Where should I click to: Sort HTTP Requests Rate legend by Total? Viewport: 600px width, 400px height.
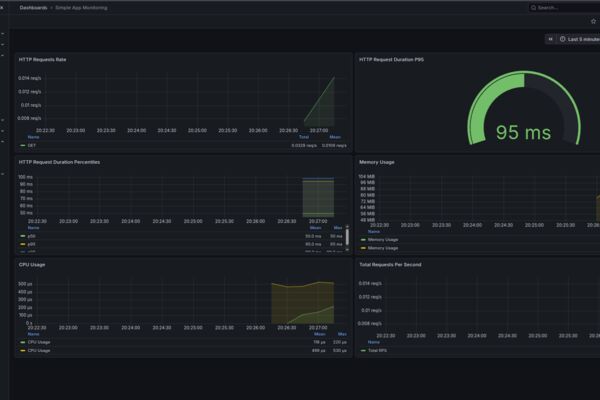coord(304,137)
